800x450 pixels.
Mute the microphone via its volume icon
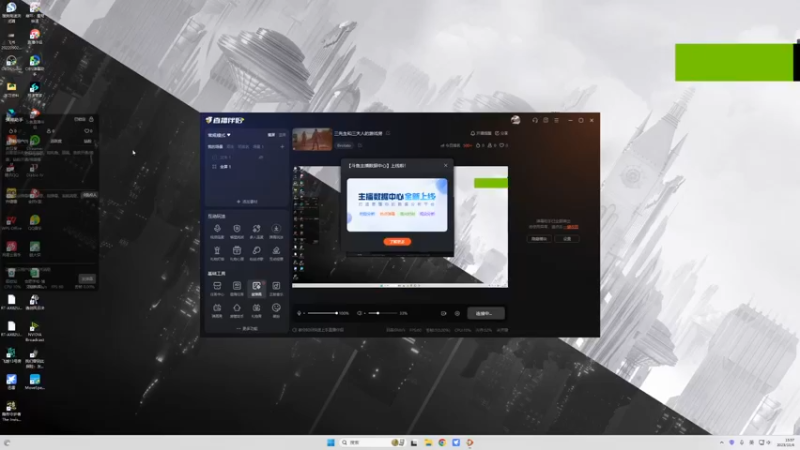coord(299,313)
